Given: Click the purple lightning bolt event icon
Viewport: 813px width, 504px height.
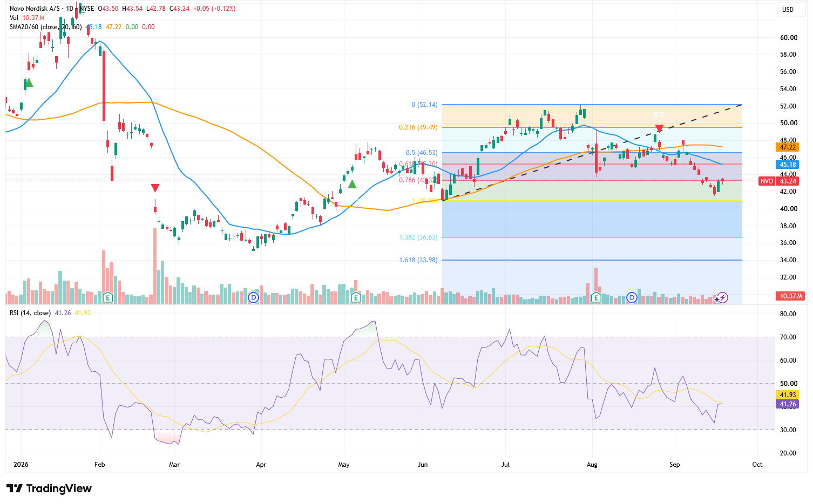Looking at the screenshot, I should (723, 297).
